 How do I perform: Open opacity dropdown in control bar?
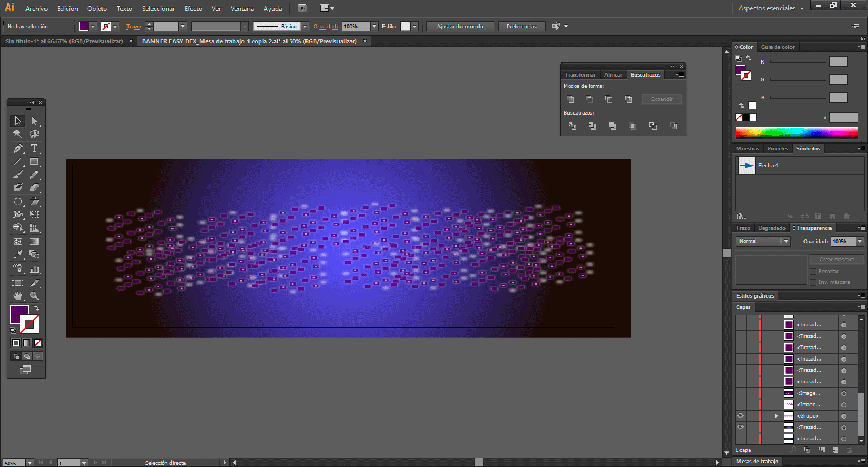pos(374,26)
